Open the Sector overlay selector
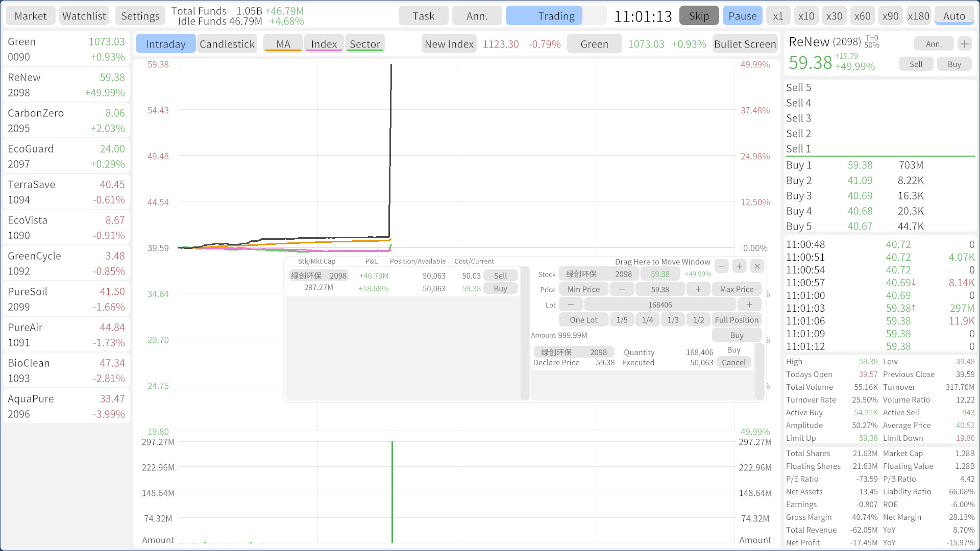Viewport: 980px width, 551px height. [x=364, y=43]
